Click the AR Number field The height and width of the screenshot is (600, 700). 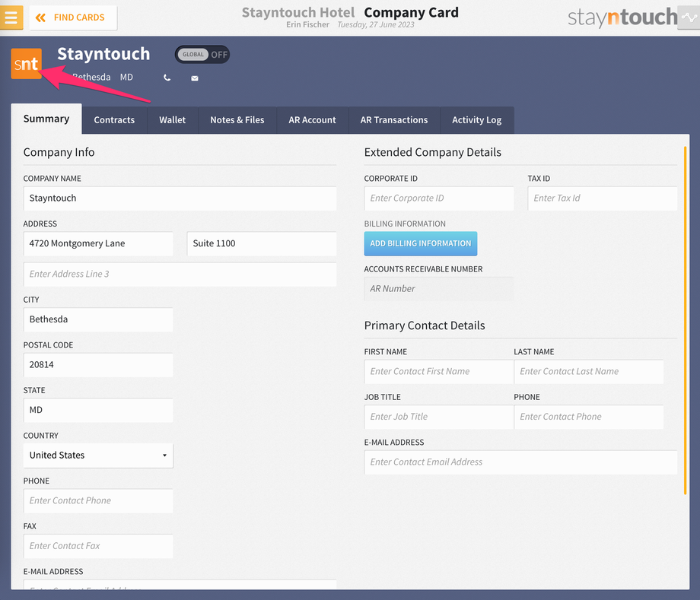tap(439, 289)
